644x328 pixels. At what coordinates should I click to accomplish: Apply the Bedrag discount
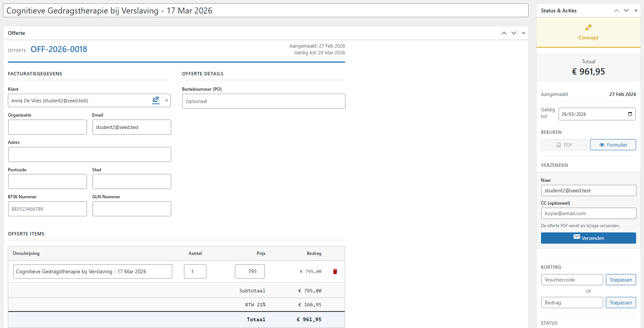click(620, 303)
